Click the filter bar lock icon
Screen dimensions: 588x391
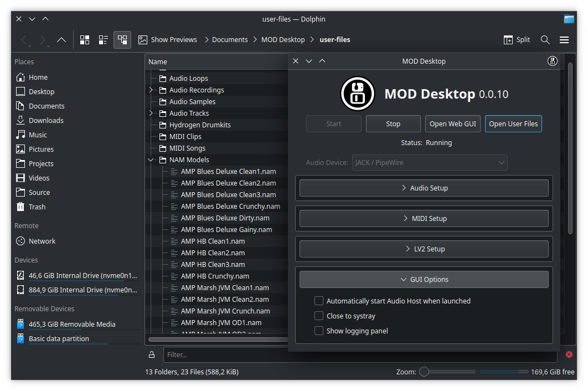[152, 354]
